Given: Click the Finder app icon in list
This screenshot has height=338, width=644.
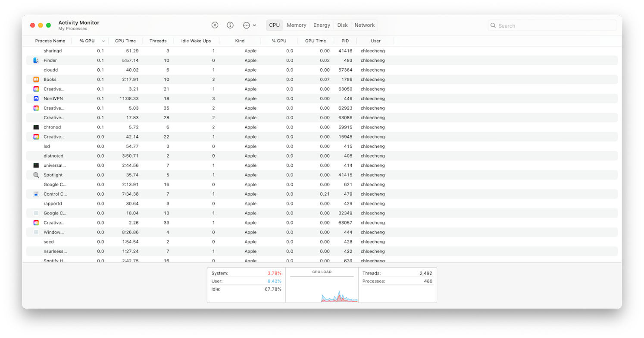Looking at the screenshot, I should 36,60.
